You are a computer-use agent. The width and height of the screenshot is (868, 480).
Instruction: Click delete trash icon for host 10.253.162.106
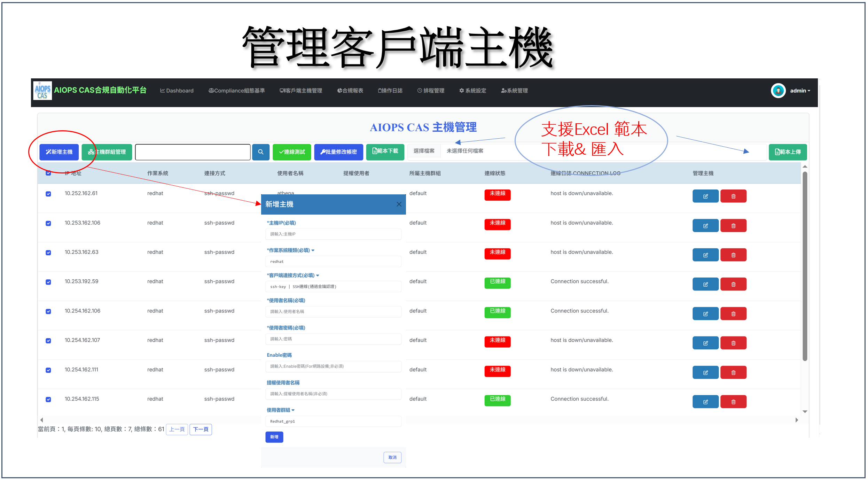(733, 225)
